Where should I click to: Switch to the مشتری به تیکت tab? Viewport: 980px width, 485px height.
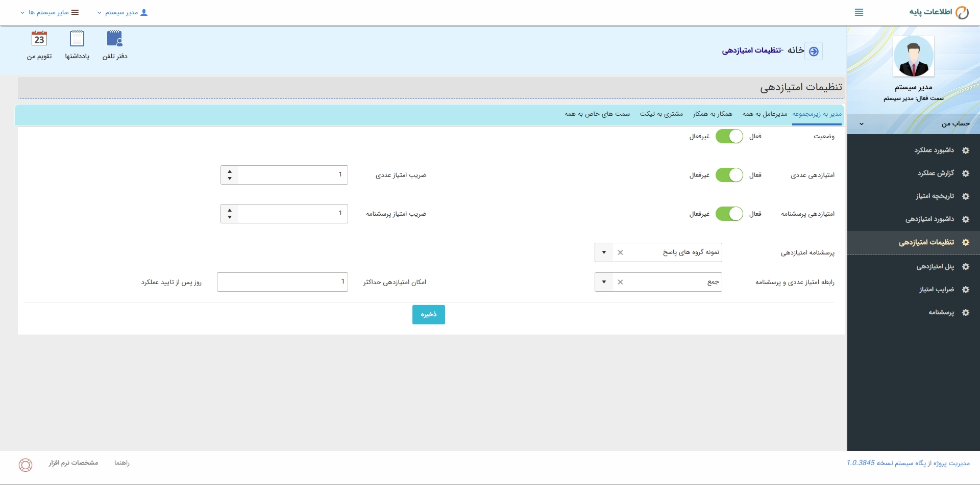(661, 114)
